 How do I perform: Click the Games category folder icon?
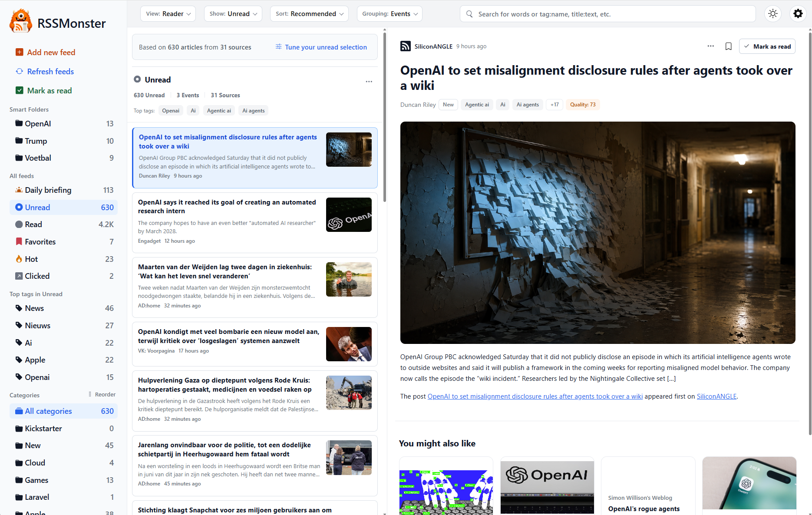point(19,480)
